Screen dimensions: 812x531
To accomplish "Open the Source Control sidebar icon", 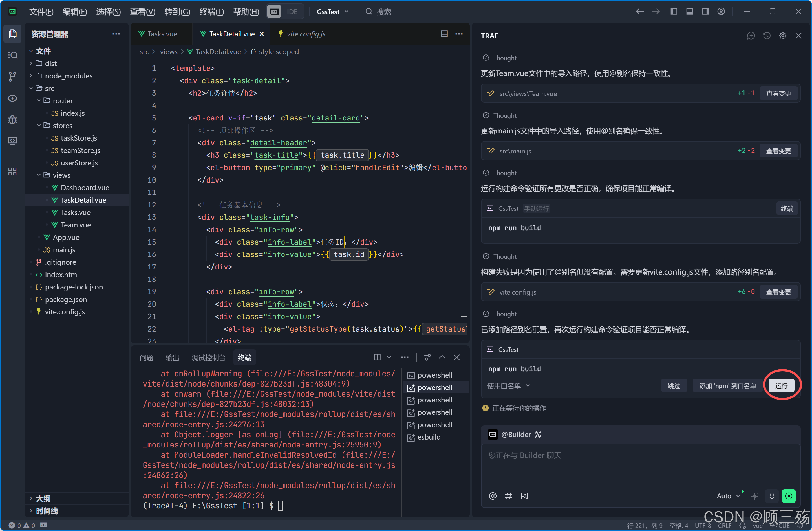I will pyautogui.click(x=12, y=76).
